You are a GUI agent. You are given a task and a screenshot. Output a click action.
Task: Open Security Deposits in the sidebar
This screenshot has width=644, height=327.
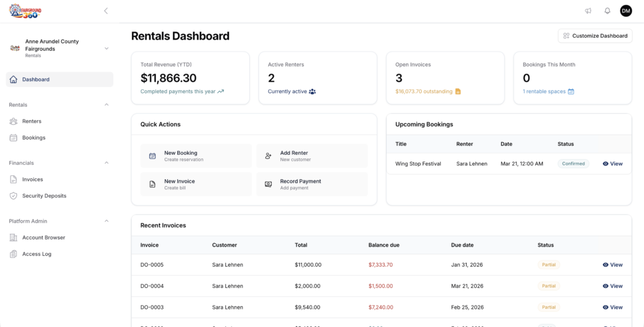44,196
